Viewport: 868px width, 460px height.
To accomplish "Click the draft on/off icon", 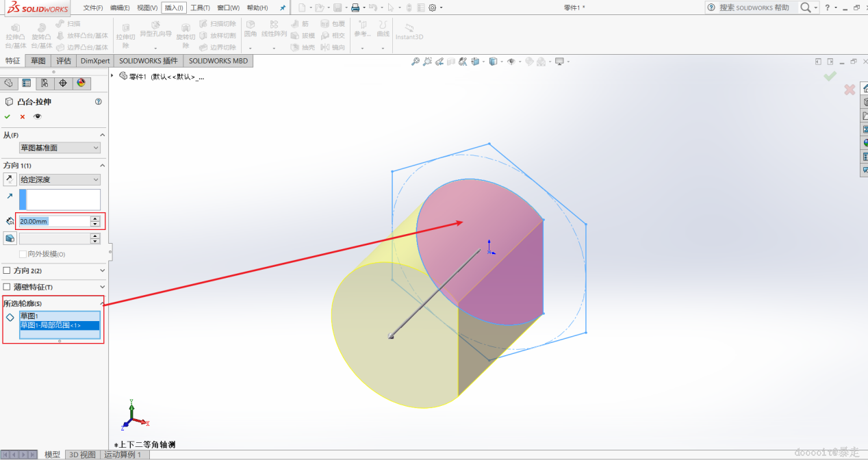I will [x=10, y=238].
